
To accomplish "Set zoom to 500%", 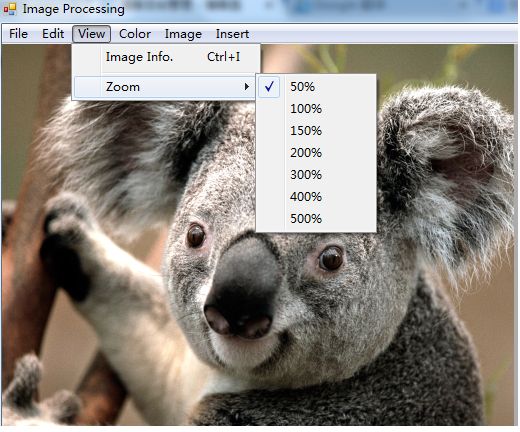I will click(x=316, y=219).
